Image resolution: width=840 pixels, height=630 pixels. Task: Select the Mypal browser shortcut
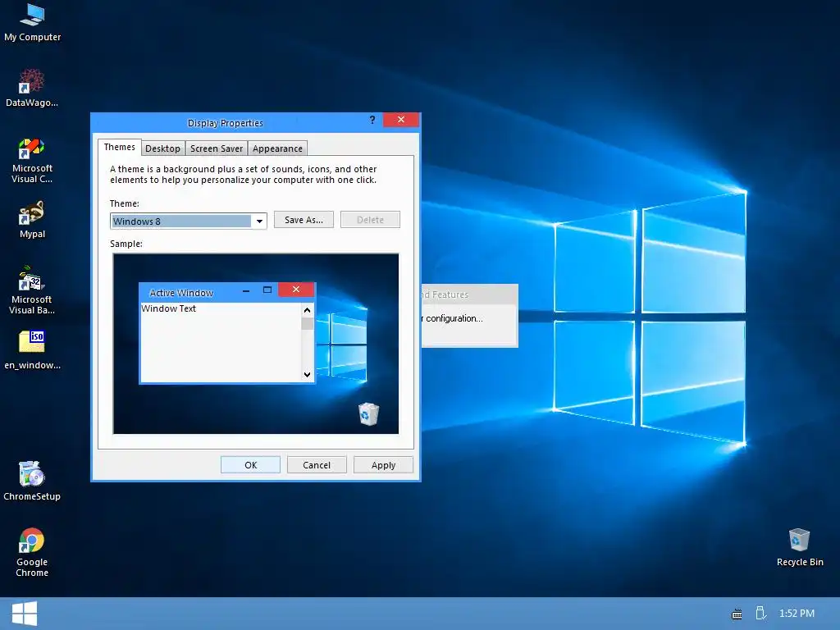click(x=32, y=220)
